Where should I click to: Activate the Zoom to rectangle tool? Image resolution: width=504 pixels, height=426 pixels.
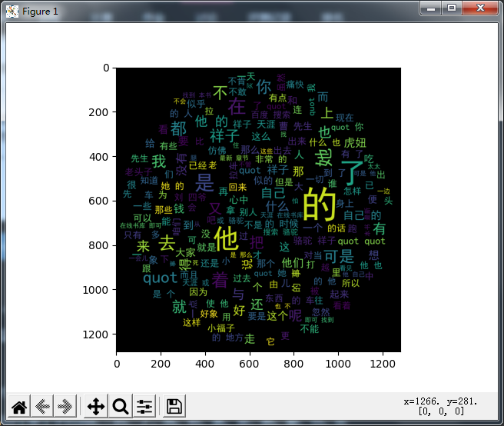click(121, 406)
